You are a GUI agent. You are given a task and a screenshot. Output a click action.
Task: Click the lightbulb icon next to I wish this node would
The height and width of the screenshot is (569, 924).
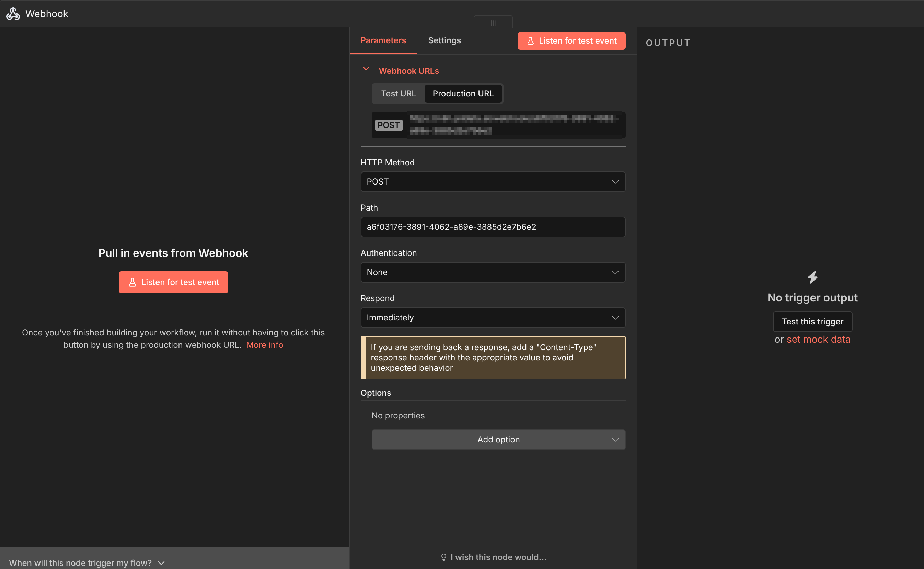pyautogui.click(x=443, y=557)
